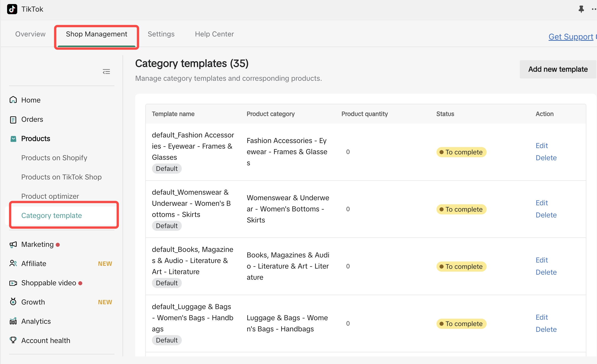This screenshot has width=597, height=364.
Task: Click the Marketing megaphone icon
Action: (x=13, y=245)
